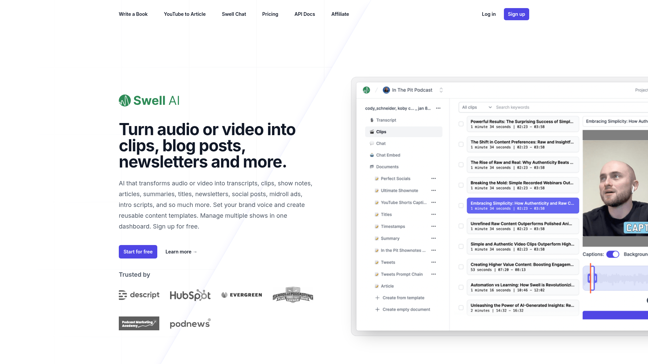The image size is (648, 364).
Task: Open the Write a Book nav item
Action: (x=133, y=14)
